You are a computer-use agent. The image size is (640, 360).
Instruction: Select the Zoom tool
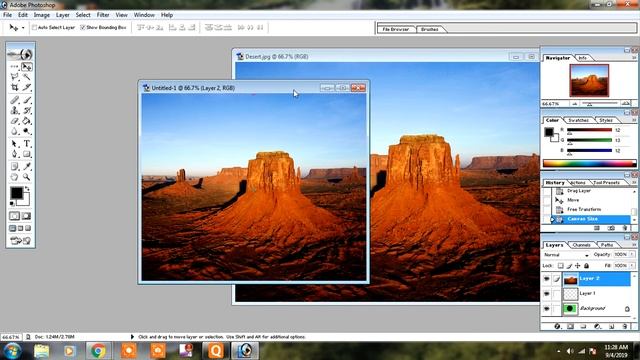[27, 177]
